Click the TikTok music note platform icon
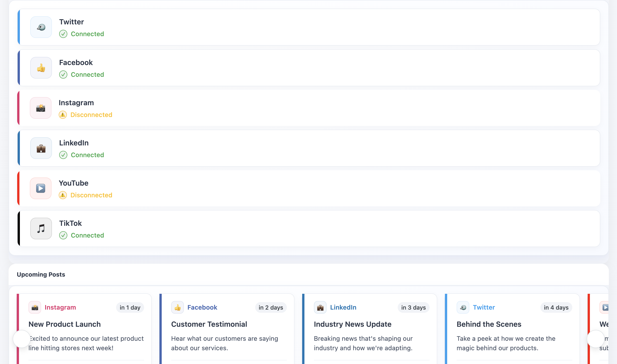Viewport: 617px width, 364px height. (x=41, y=229)
